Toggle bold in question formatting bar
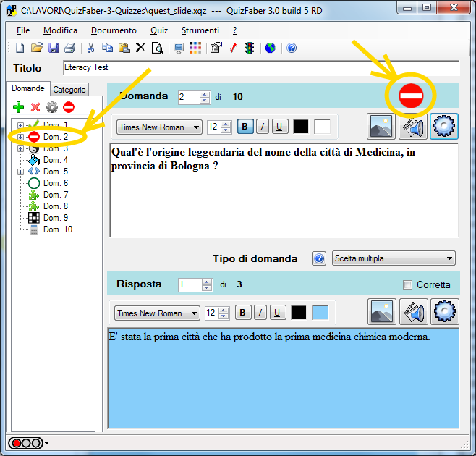Screen dimensions: 476x456 click(245, 127)
